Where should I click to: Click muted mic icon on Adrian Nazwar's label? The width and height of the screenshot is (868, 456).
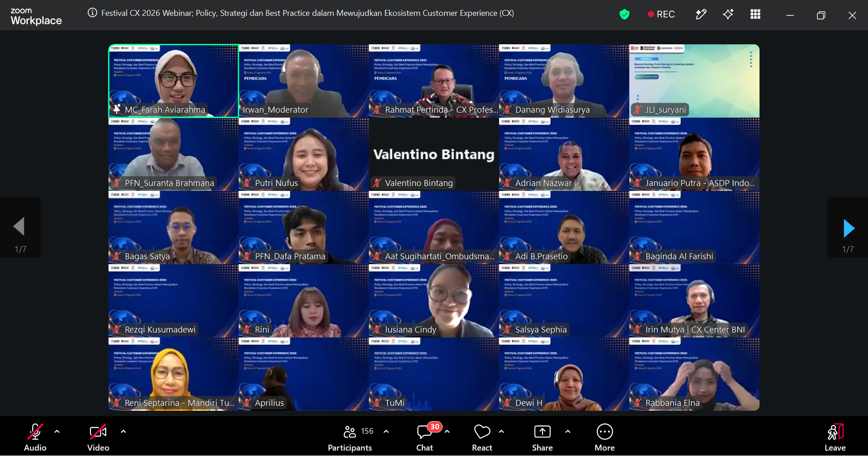507,183
